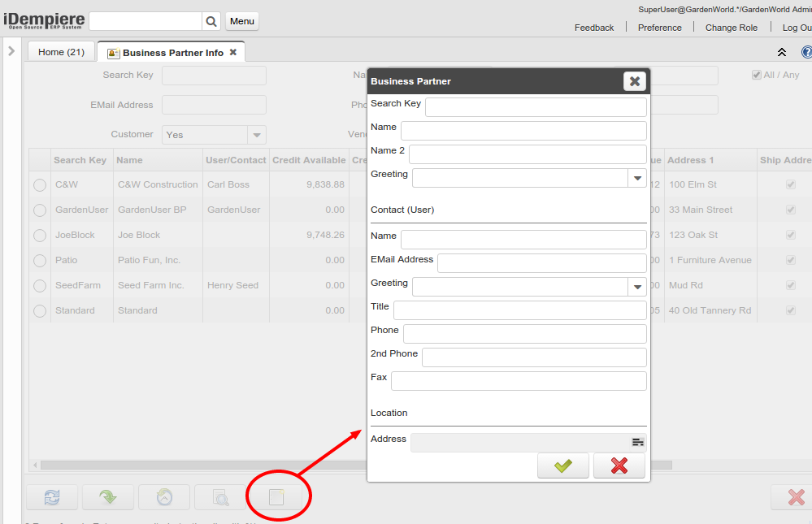The width and height of the screenshot is (812, 524).
Task: Click the EMail Address field in dialog
Action: 541,263
